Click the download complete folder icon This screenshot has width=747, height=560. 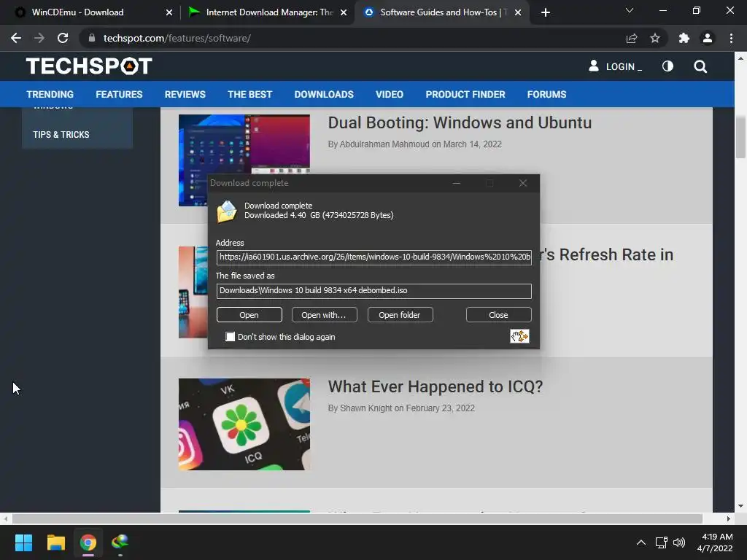tap(227, 211)
